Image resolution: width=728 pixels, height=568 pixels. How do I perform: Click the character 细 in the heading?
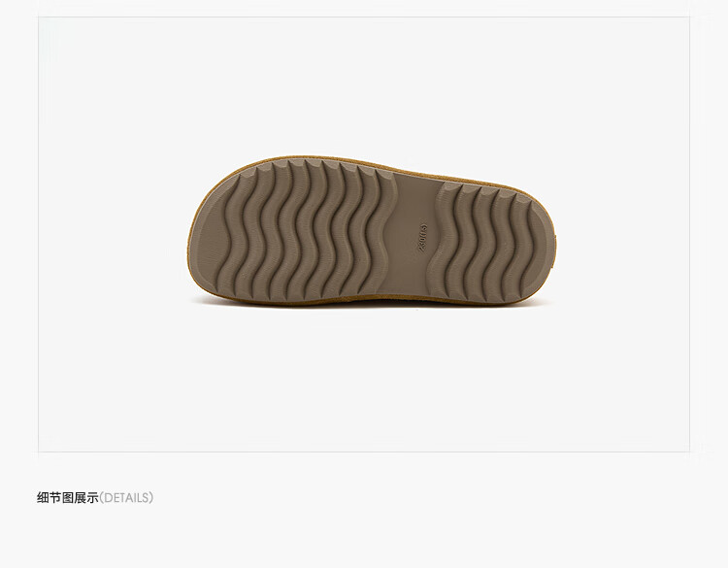point(43,498)
